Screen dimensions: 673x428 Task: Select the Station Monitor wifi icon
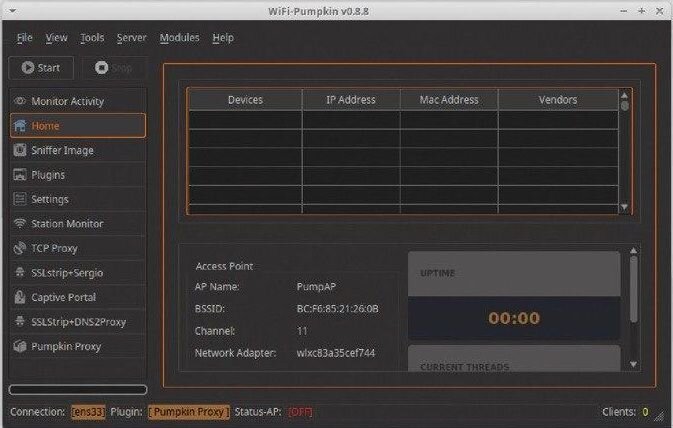click(20, 224)
